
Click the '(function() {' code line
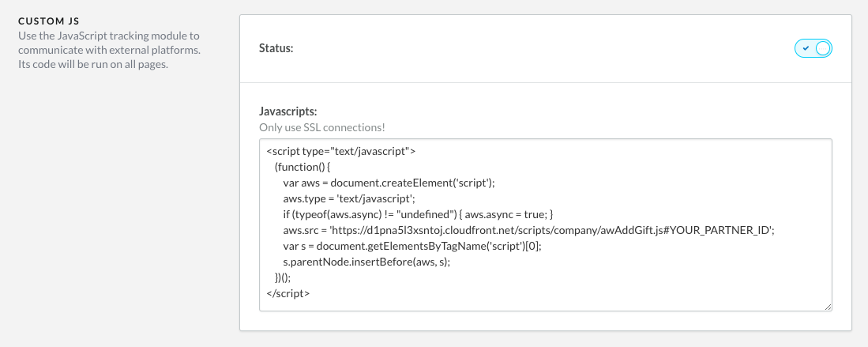tap(302, 166)
